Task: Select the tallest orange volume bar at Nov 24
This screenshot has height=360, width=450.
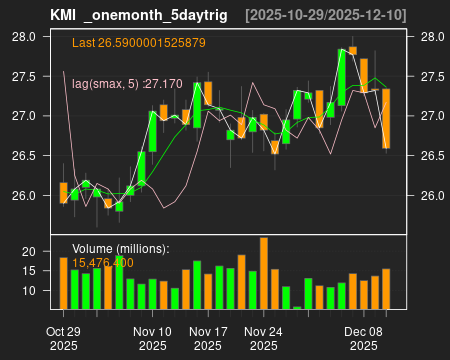Action: [x=264, y=273]
